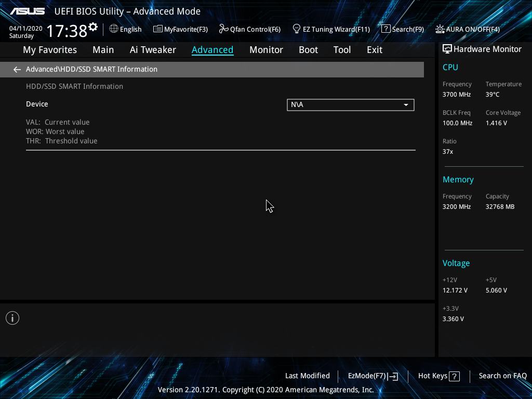The image size is (532, 399).
Task: Switch to the Tool tab
Action: (342, 50)
